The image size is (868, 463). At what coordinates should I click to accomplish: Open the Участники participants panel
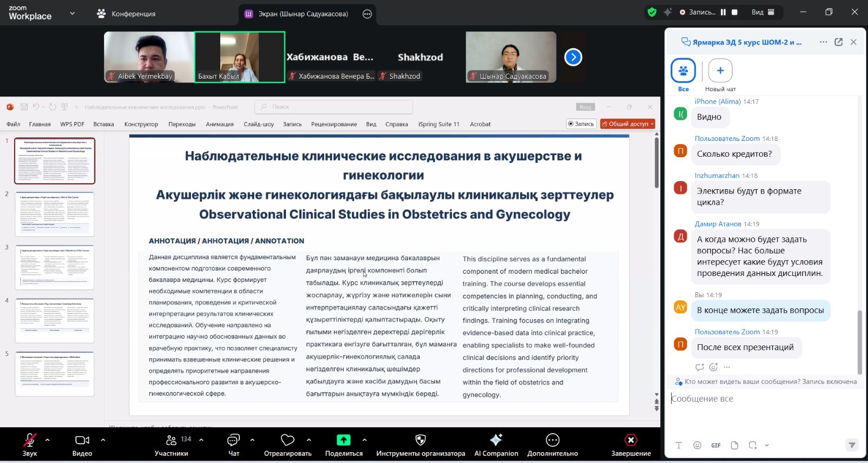coord(171,445)
